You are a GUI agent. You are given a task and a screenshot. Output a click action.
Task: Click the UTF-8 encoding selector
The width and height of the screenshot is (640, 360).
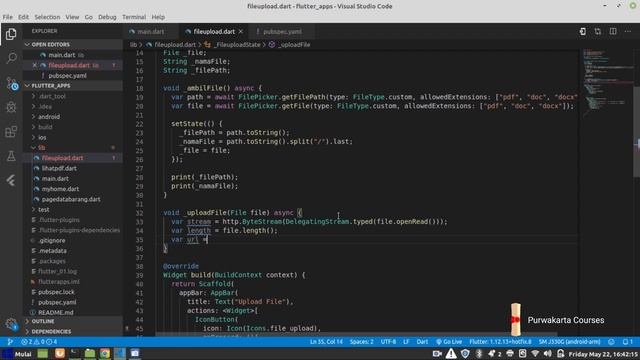388,342
